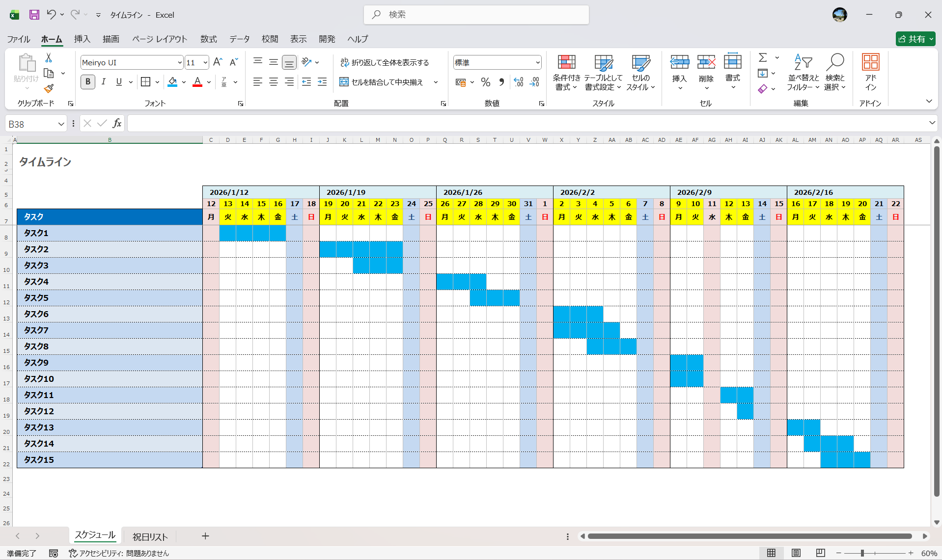Screen dimensions: 942x560
Task: Click the save icon in title bar
Action: (x=34, y=15)
